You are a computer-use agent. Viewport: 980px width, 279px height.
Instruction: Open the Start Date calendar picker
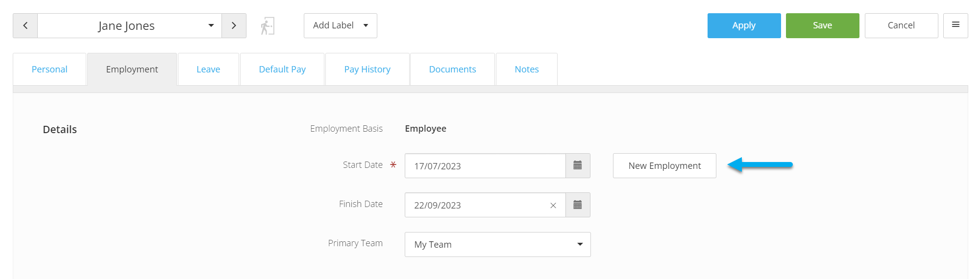pos(578,165)
